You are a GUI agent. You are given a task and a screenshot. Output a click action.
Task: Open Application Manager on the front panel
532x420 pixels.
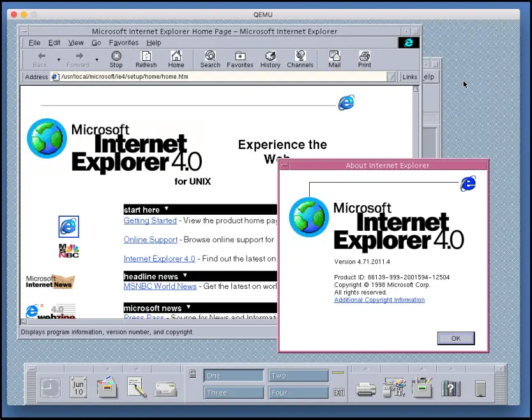click(x=422, y=387)
